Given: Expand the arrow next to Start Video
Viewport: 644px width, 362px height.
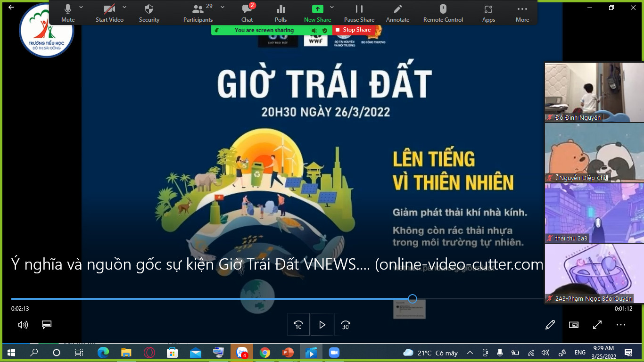Looking at the screenshot, I should tap(124, 7).
